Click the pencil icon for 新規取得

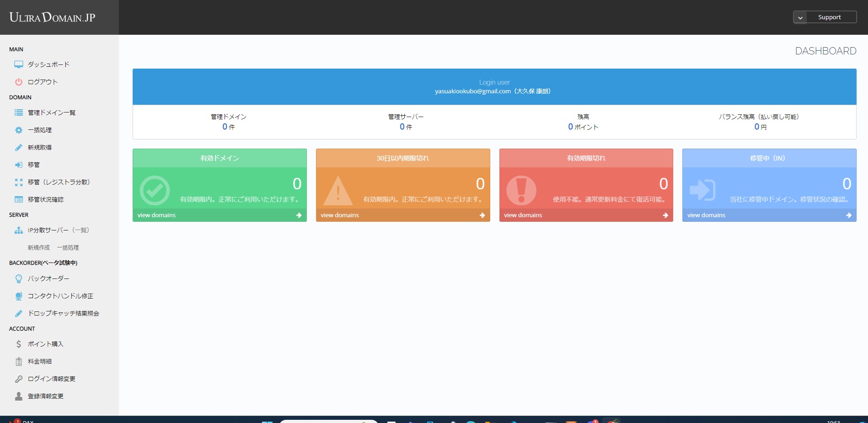[x=18, y=147]
